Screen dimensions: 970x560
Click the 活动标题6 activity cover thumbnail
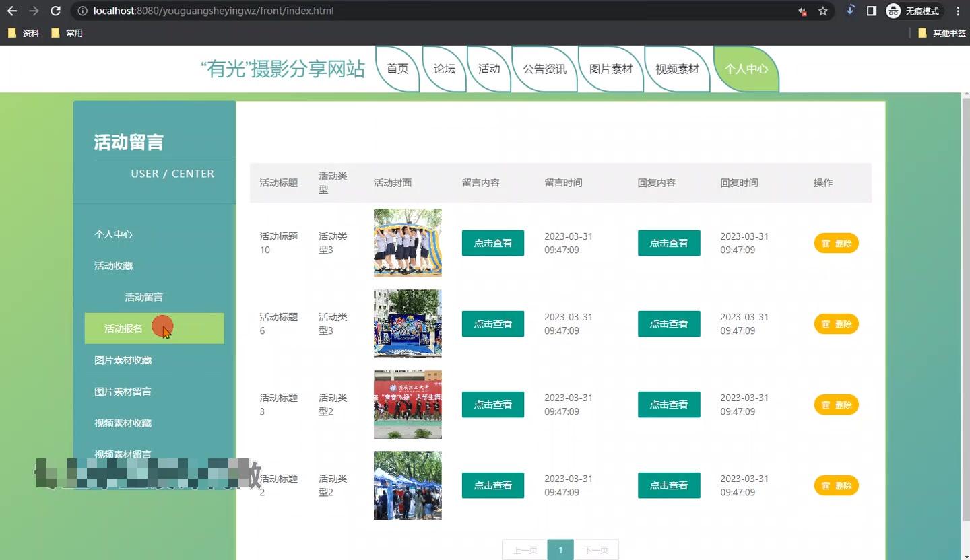click(x=408, y=324)
